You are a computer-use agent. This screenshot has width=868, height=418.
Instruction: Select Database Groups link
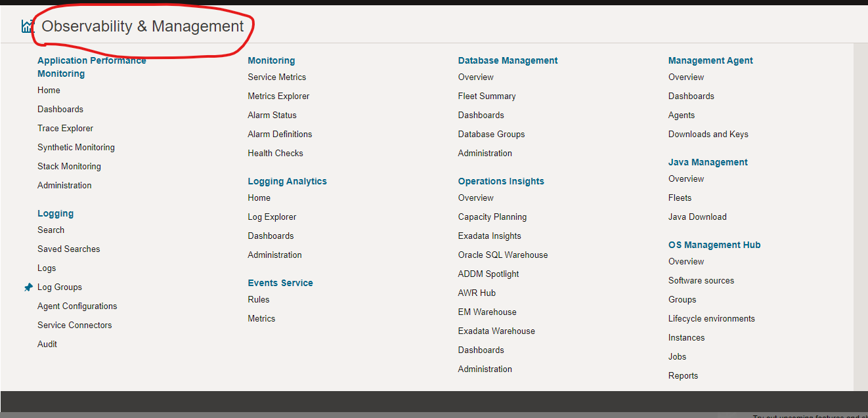coord(491,135)
